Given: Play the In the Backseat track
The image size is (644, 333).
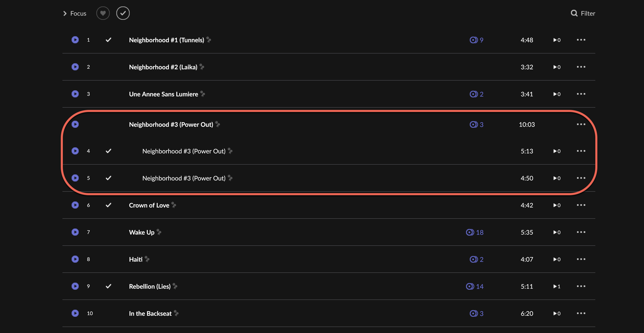Looking at the screenshot, I should pyautogui.click(x=75, y=313).
